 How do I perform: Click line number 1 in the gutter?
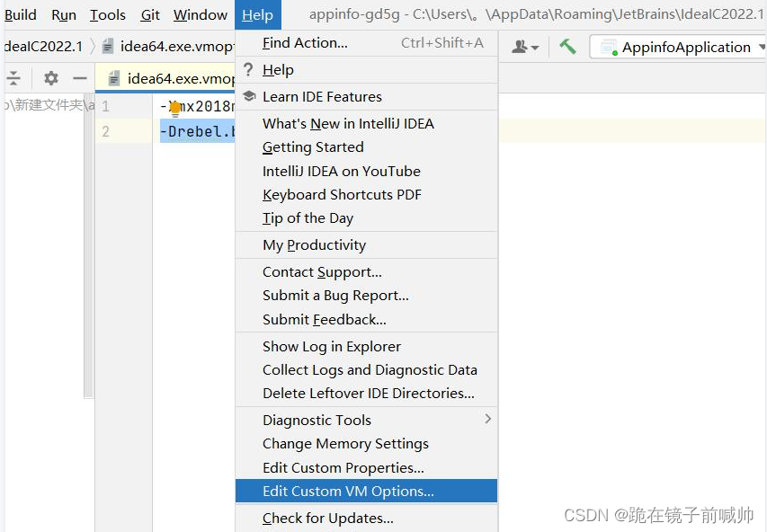(x=105, y=106)
